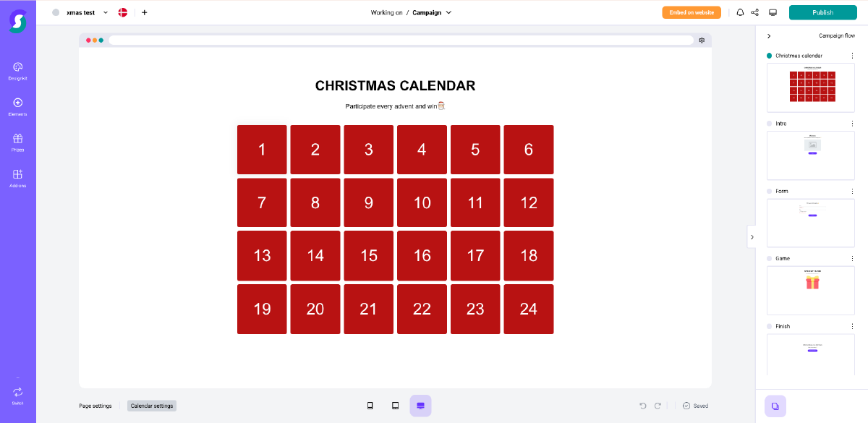
Task: Open Page settings tab
Action: [x=95, y=406]
